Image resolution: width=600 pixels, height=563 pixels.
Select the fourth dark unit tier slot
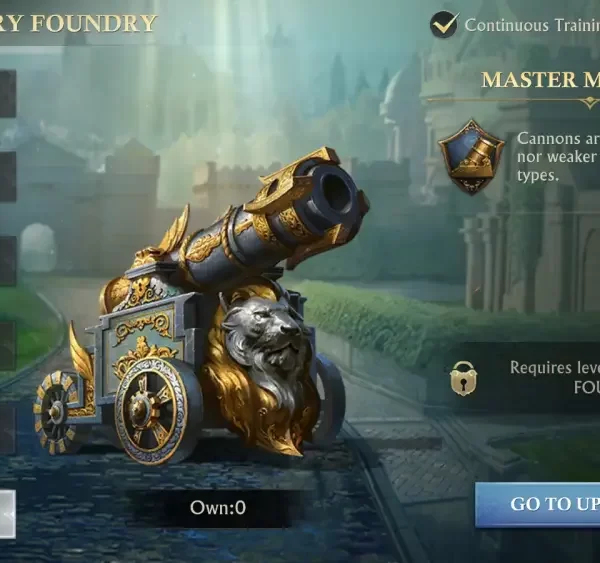pos(8,346)
